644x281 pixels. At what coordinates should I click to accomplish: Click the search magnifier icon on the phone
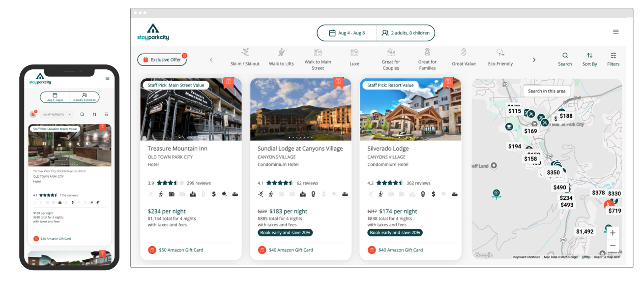(82, 114)
